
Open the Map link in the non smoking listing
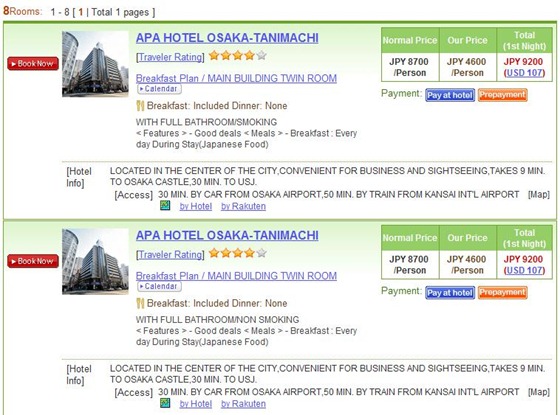tap(539, 392)
